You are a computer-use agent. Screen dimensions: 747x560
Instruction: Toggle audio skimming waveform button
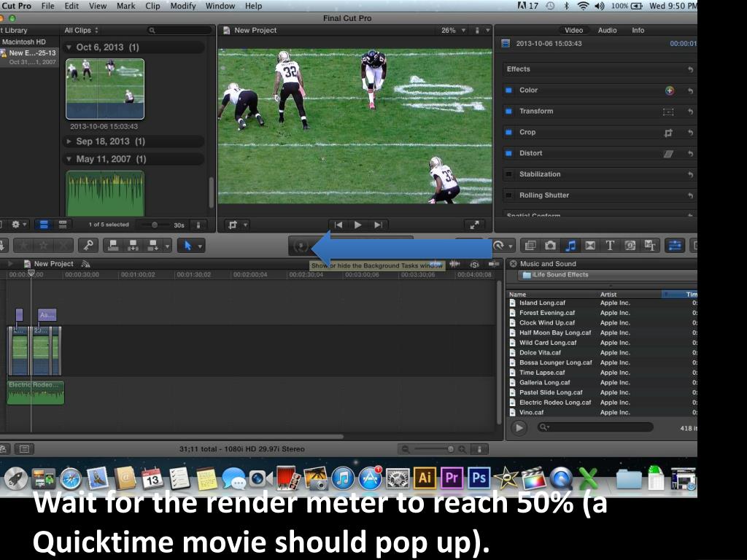[455, 264]
